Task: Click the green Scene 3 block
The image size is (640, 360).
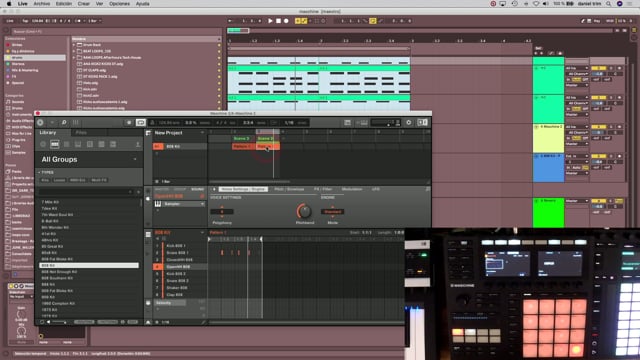Action: coord(243,138)
